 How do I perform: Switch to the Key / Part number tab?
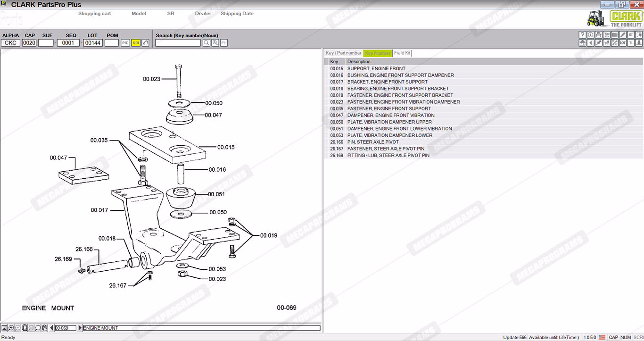click(x=343, y=53)
